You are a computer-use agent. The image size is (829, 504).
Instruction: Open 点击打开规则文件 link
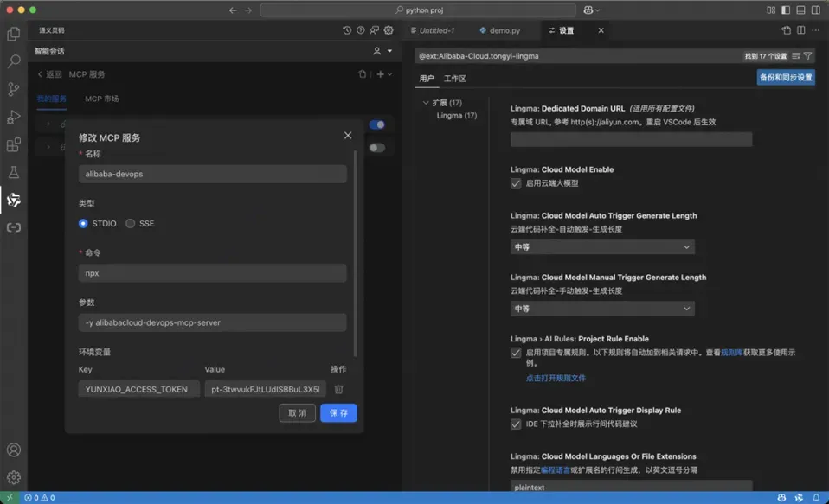(556, 379)
